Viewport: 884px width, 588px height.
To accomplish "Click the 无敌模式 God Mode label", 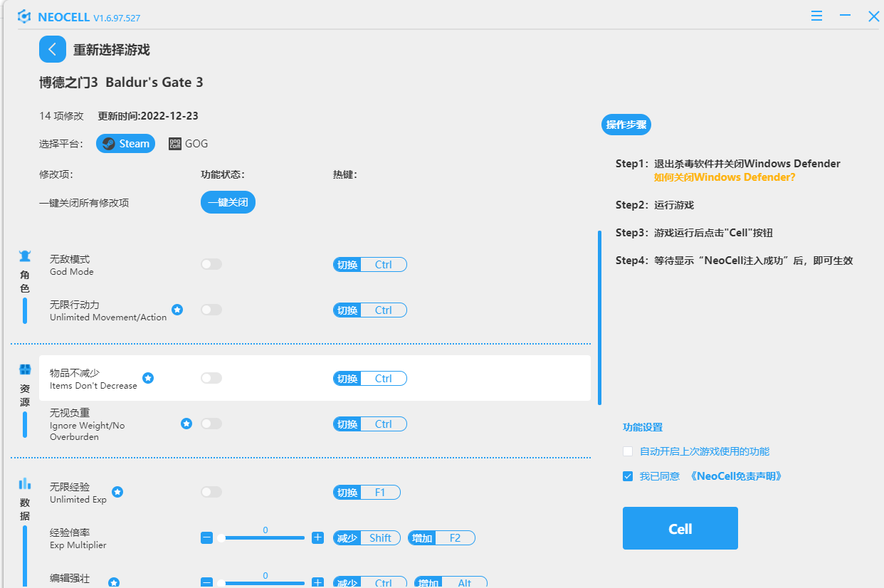I will [72, 265].
